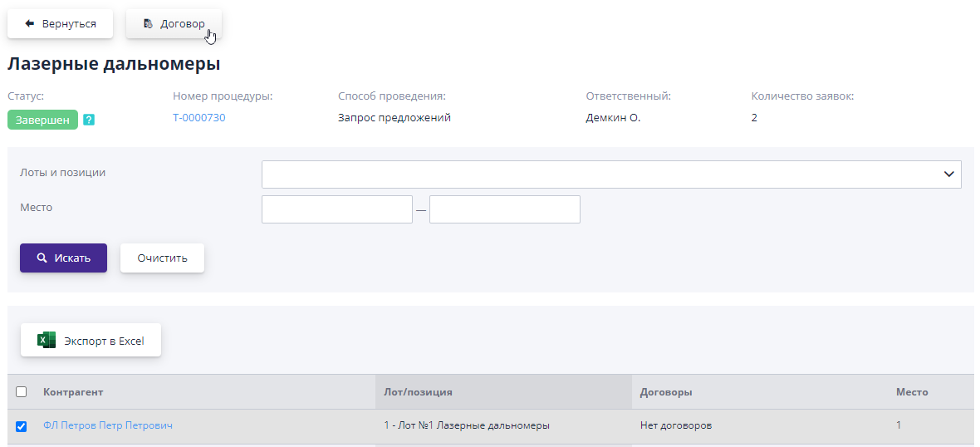Open procedure number T-0000730 link
980x447 pixels.
198,118
